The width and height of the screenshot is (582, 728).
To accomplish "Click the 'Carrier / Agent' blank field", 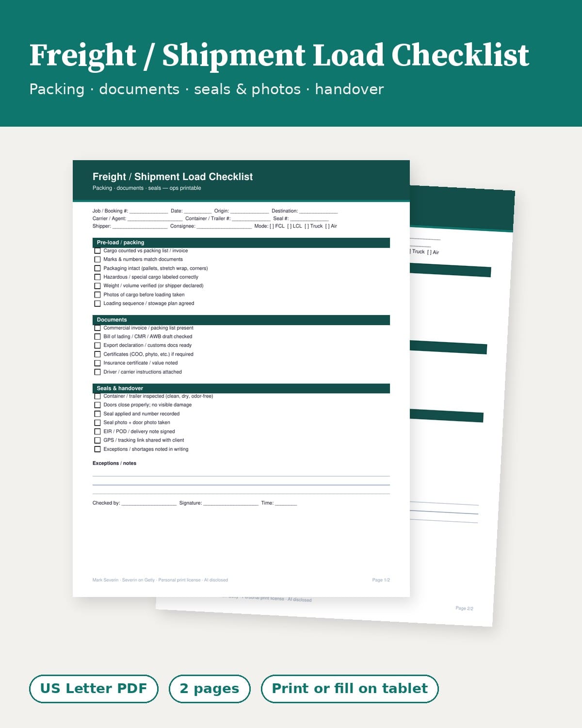I will coord(155,219).
